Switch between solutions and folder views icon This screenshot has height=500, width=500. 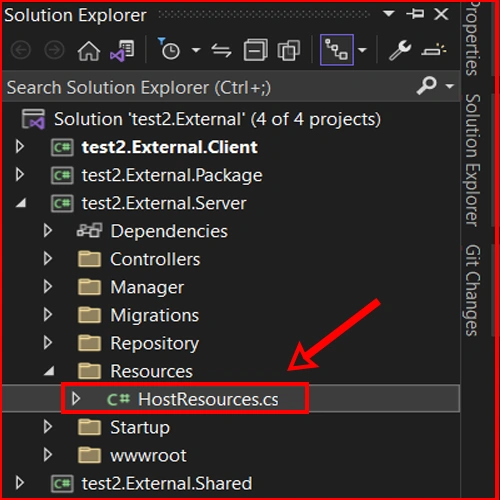(x=122, y=51)
